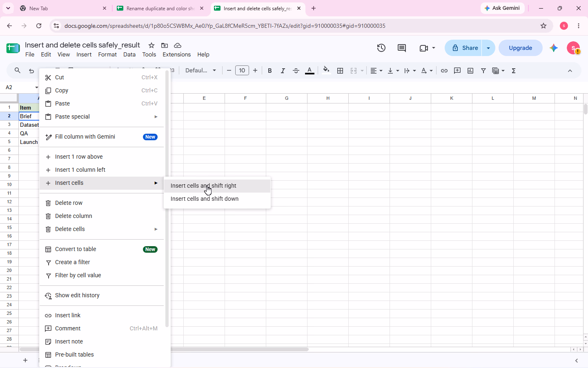Click the search menus magnifier

pos(18,71)
